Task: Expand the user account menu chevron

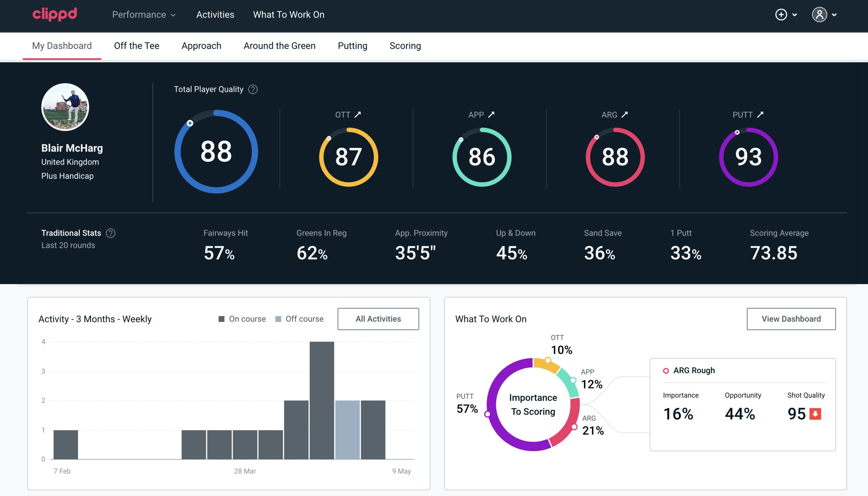Action: [x=835, y=15]
